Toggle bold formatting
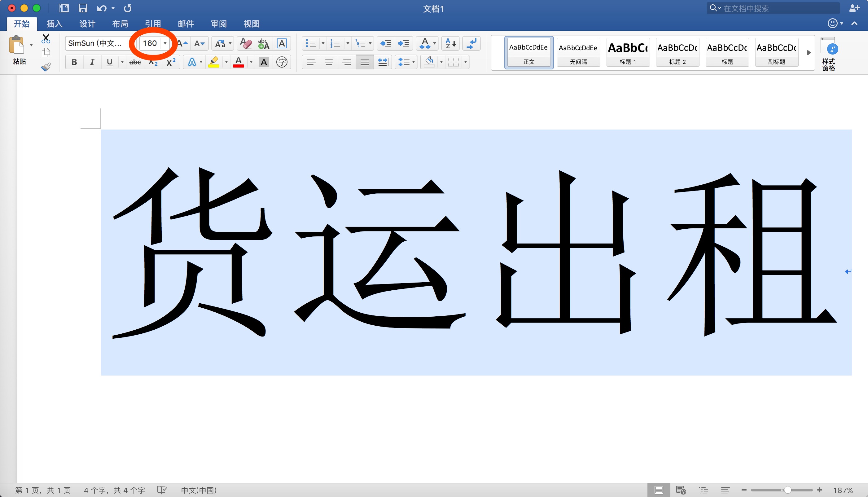Viewport: 868px width, 497px height. [x=74, y=62]
